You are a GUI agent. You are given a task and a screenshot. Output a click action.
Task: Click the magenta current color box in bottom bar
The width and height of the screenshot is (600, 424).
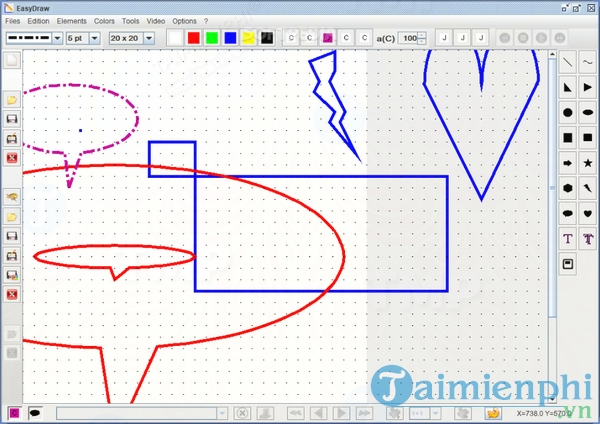tap(15, 413)
